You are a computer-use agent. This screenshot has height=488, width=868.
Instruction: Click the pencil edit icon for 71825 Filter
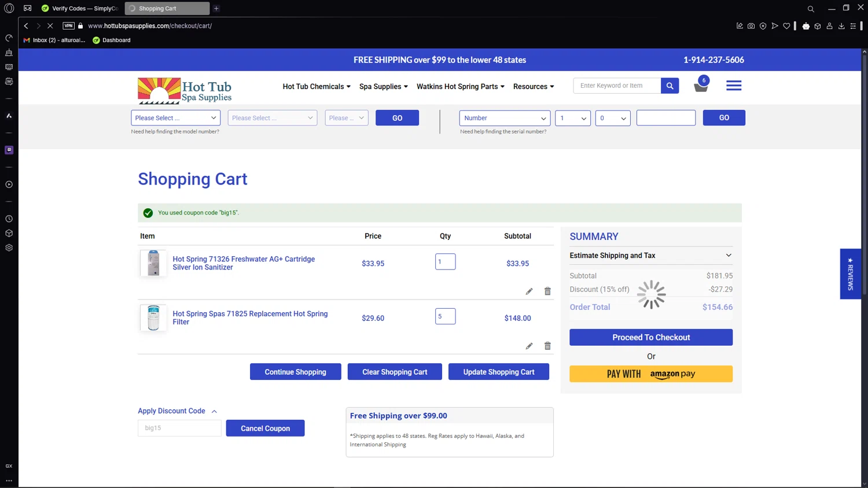tap(529, 346)
